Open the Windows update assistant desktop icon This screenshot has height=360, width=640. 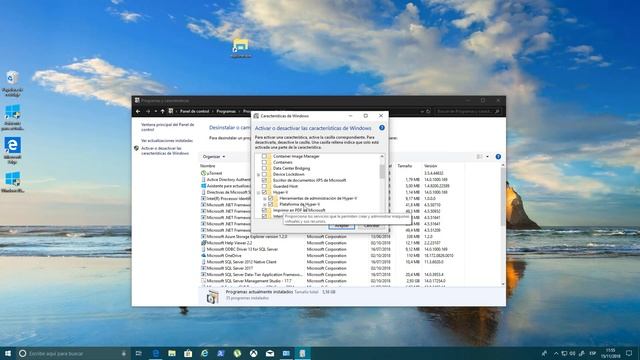13,118
